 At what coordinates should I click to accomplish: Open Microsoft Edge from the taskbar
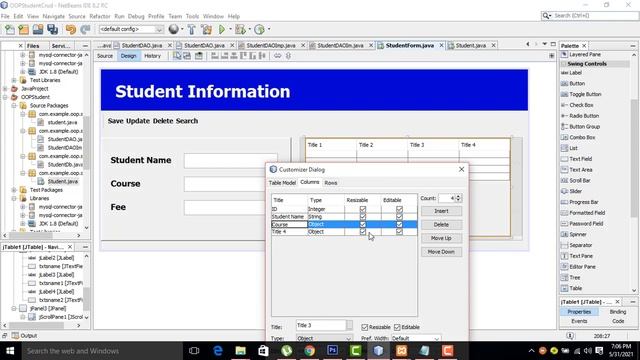pyautogui.click(x=218, y=351)
